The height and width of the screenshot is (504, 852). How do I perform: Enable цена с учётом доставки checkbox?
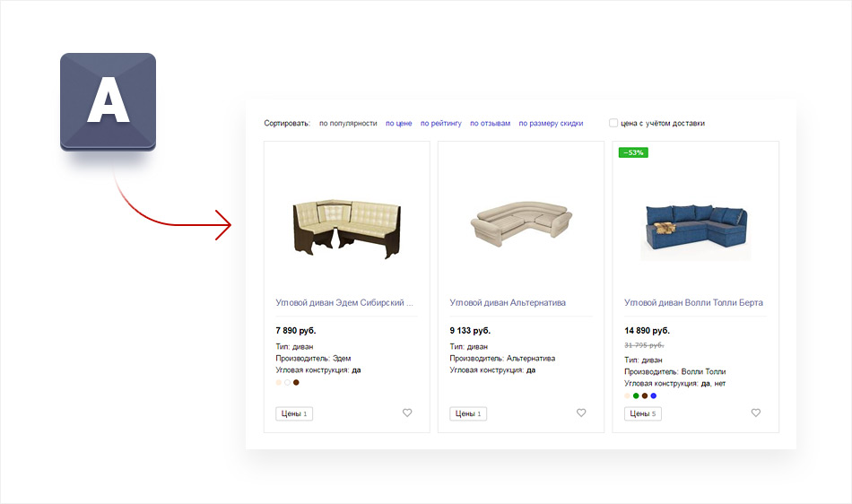coord(613,123)
